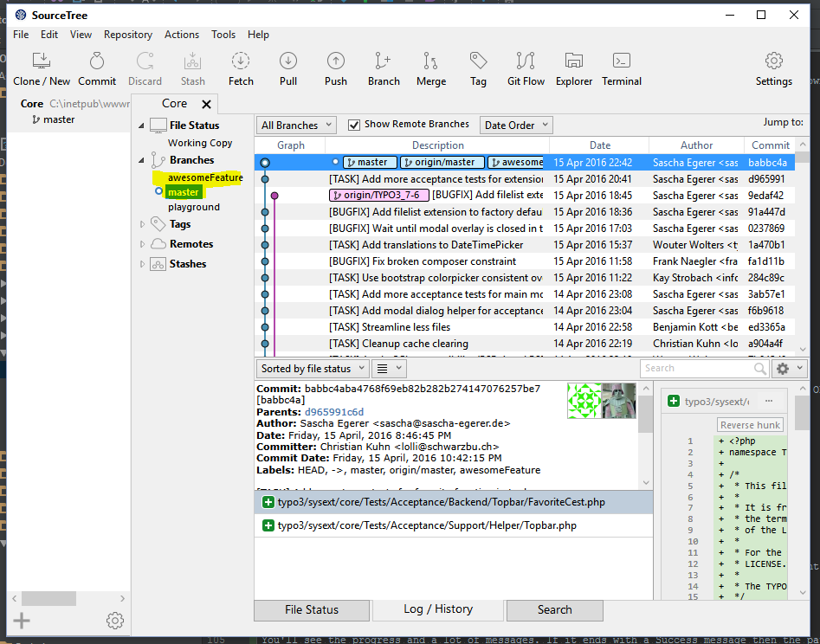Screen dimensions: 820x644
Task: Toggle Show Remote Branches checkbox
Action: coord(354,125)
